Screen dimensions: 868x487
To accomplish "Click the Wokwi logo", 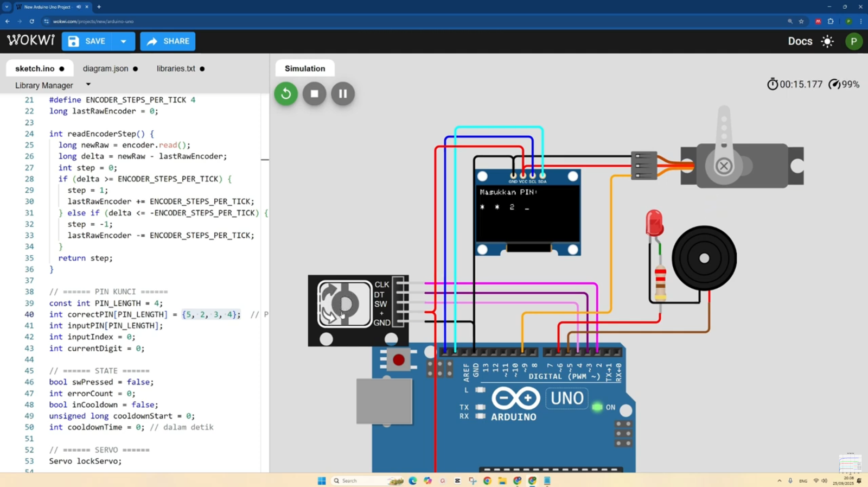I will 31,41.
